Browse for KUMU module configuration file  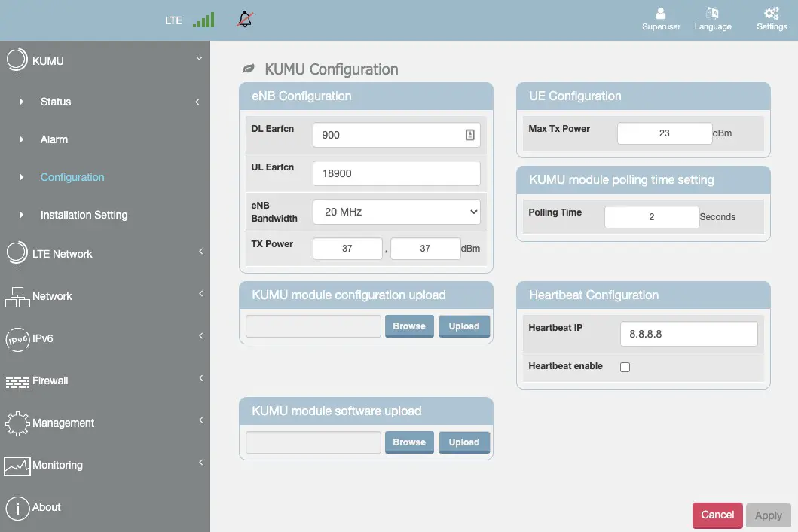(409, 326)
